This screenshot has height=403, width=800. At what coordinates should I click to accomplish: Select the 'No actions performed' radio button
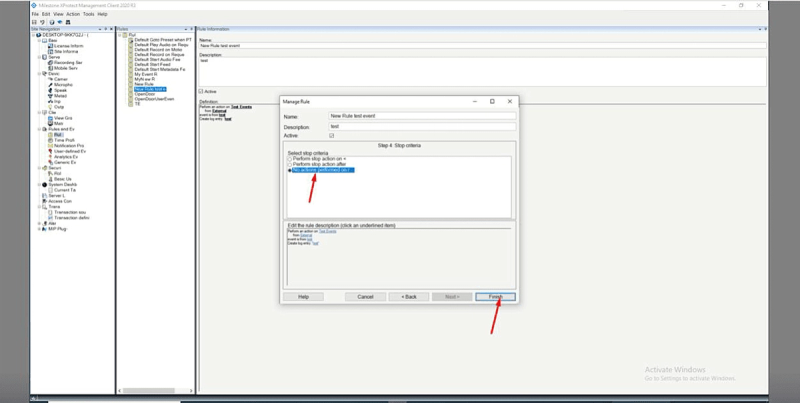click(x=290, y=170)
